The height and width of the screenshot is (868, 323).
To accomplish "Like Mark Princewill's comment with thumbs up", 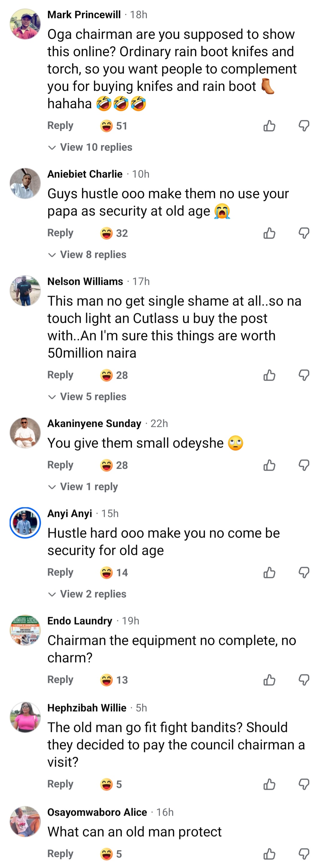I will (x=269, y=126).
